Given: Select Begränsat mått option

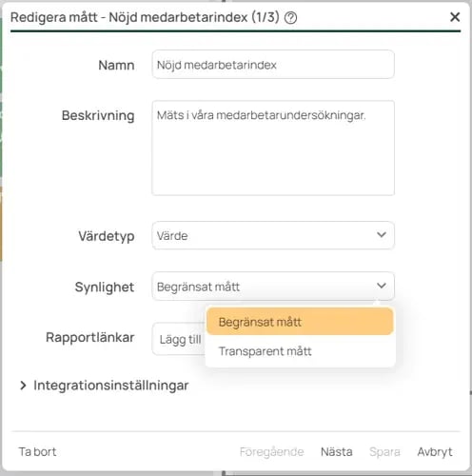Looking at the screenshot, I should point(300,322).
